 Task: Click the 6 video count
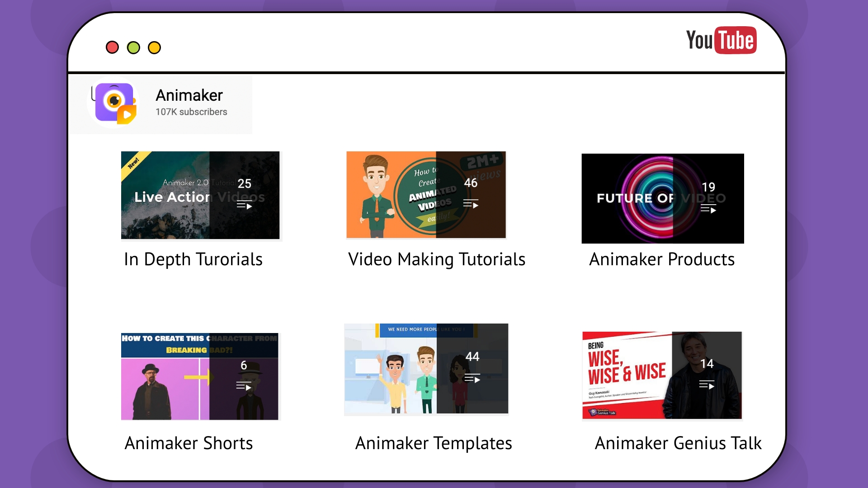(x=244, y=365)
